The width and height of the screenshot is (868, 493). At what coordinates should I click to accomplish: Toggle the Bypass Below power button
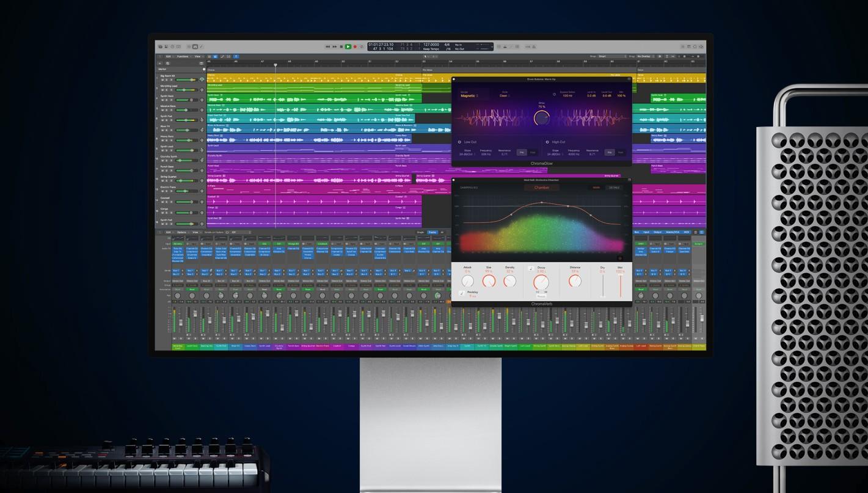(554, 94)
